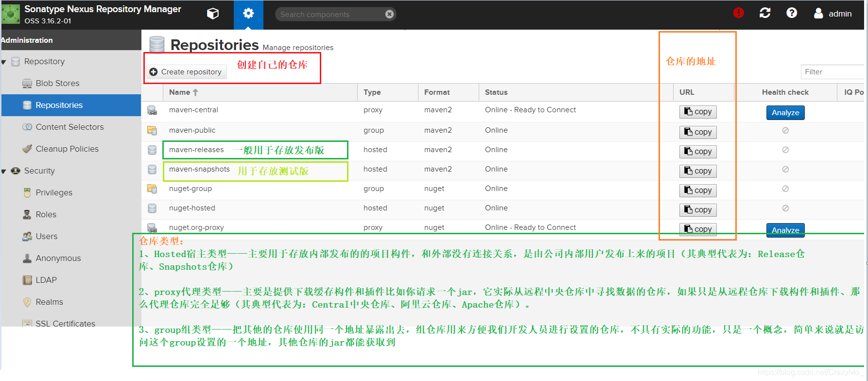Click health unavailable icon for maven-releases

[785, 150]
